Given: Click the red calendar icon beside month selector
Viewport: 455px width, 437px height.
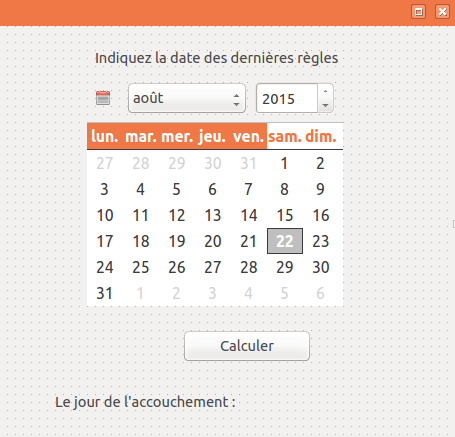Looking at the screenshot, I should [x=103, y=98].
